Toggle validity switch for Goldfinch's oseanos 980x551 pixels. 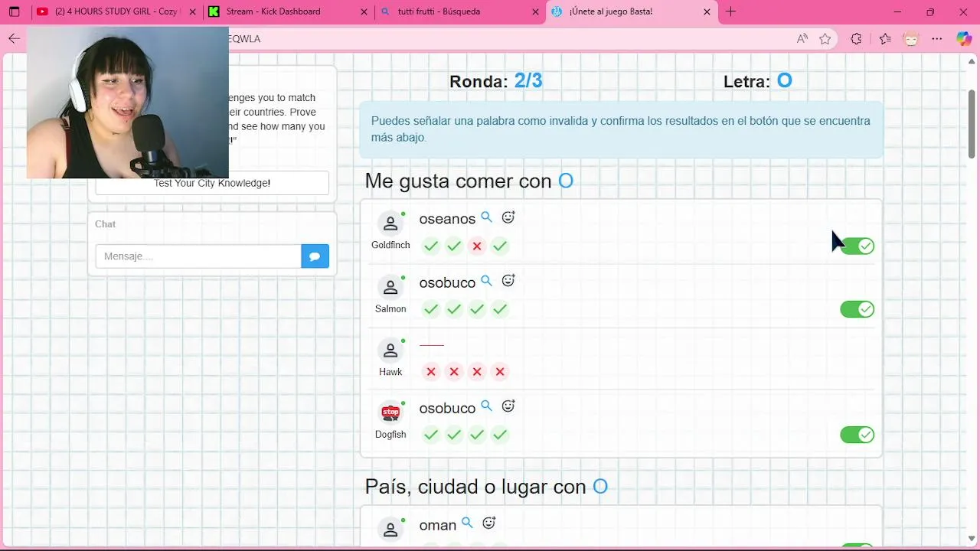tap(857, 246)
